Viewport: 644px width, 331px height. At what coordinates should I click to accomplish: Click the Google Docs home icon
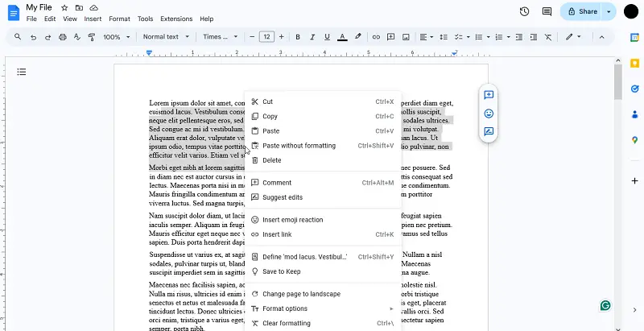[14, 13]
